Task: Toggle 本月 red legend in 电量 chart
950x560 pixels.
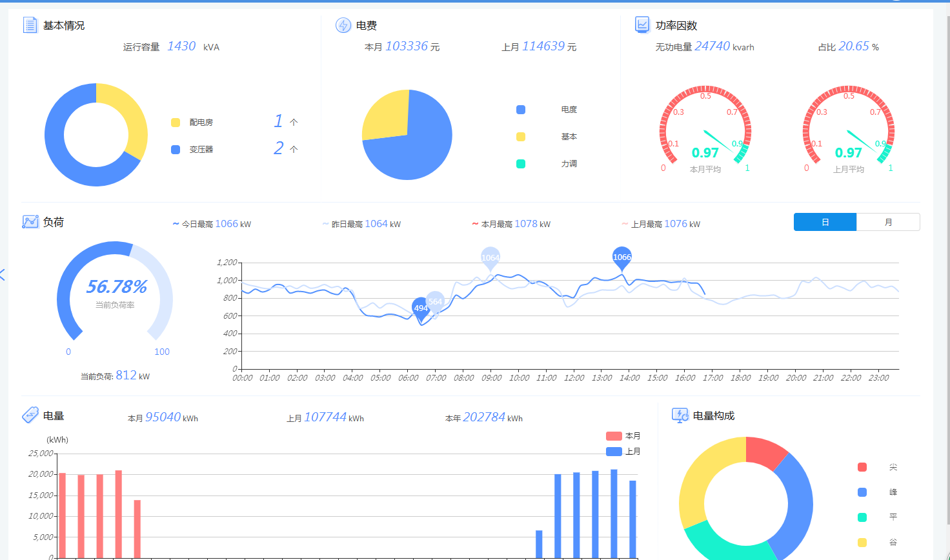Action: [x=623, y=436]
